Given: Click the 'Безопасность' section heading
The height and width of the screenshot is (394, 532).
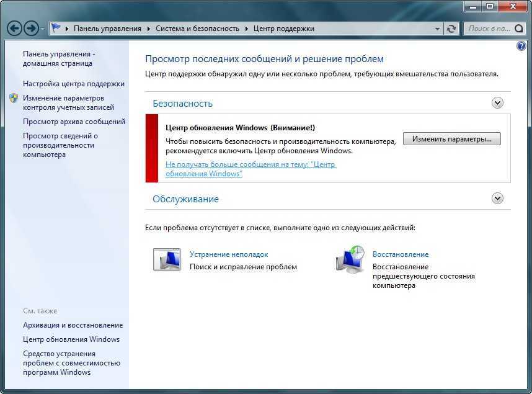Looking at the screenshot, I should point(182,103).
